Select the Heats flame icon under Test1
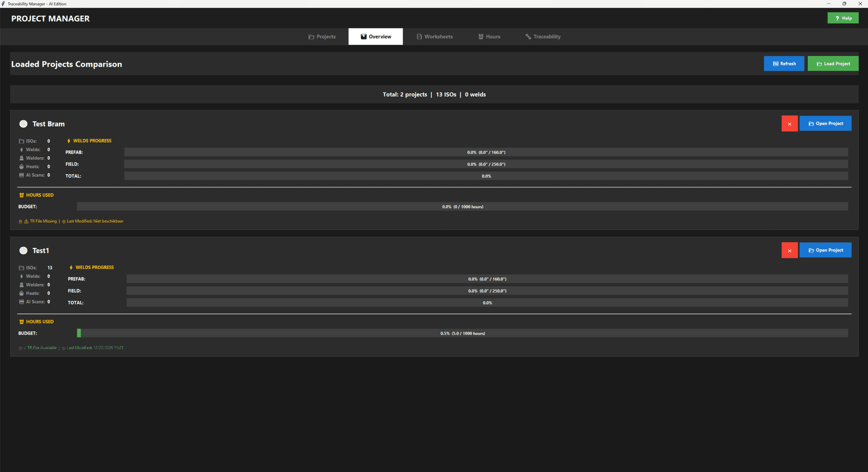The width and height of the screenshot is (868, 472). point(22,293)
